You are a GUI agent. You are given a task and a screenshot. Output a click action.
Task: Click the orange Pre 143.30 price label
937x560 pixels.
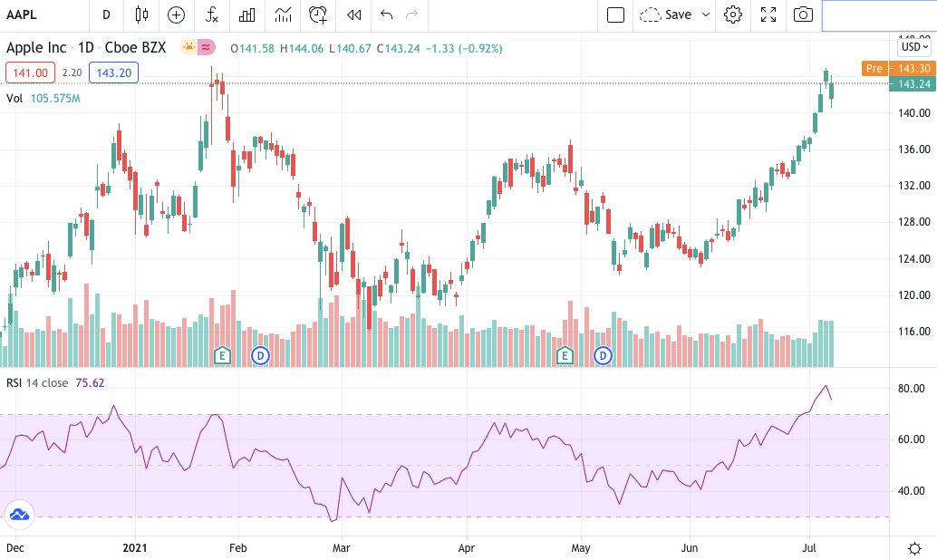click(899, 68)
